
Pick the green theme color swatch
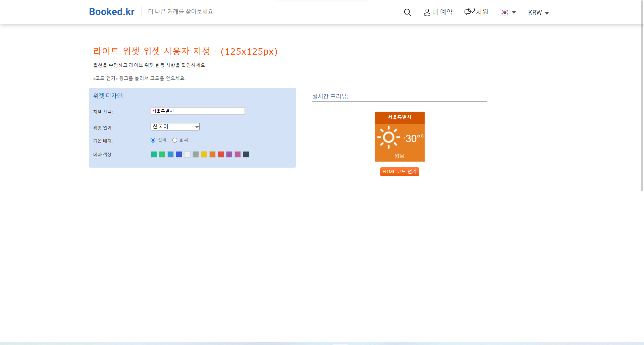[x=162, y=154]
